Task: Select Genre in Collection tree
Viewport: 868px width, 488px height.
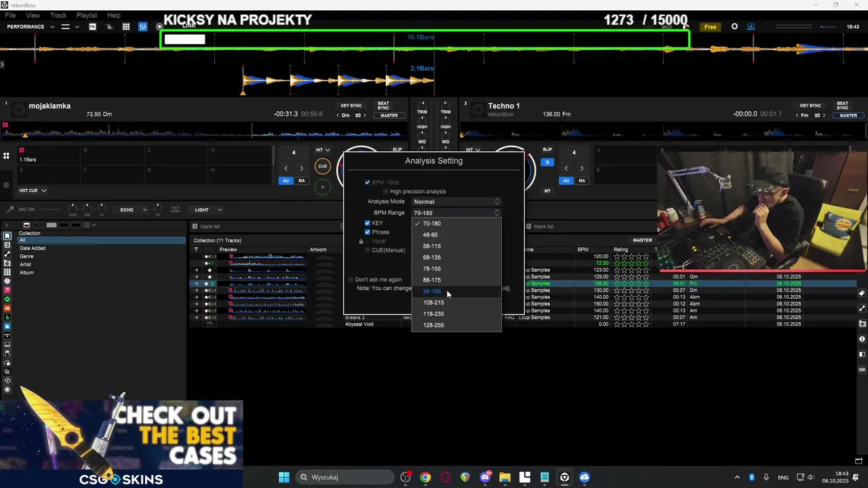Action: tap(26, 256)
